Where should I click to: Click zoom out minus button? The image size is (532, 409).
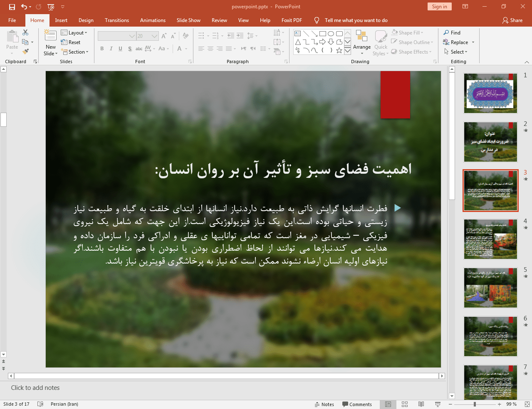(450, 404)
